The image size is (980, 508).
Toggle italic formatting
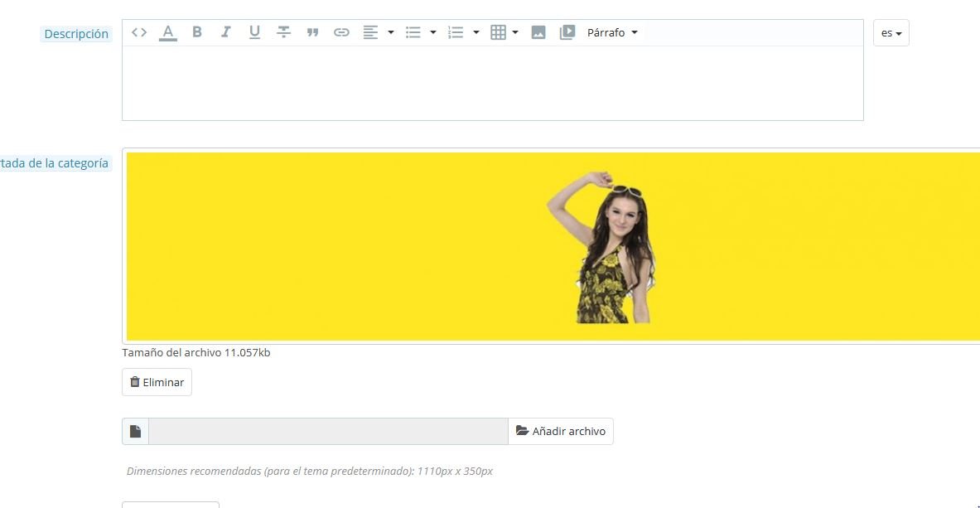point(225,32)
